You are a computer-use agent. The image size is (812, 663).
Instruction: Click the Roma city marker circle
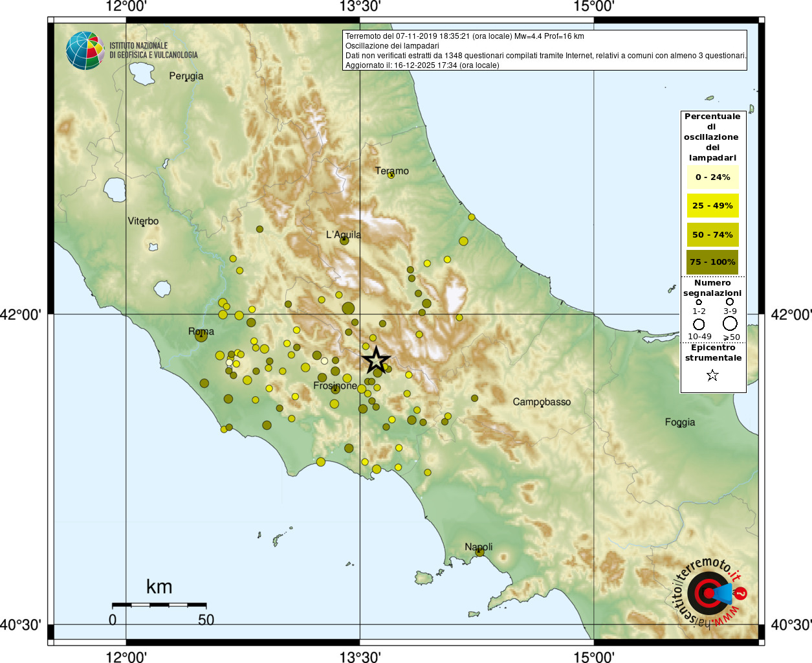coord(201,335)
